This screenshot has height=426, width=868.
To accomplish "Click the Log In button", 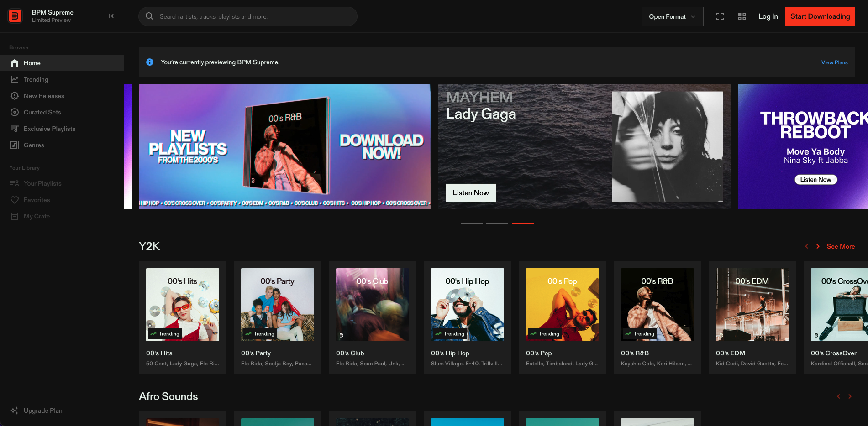I will [768, 16].
